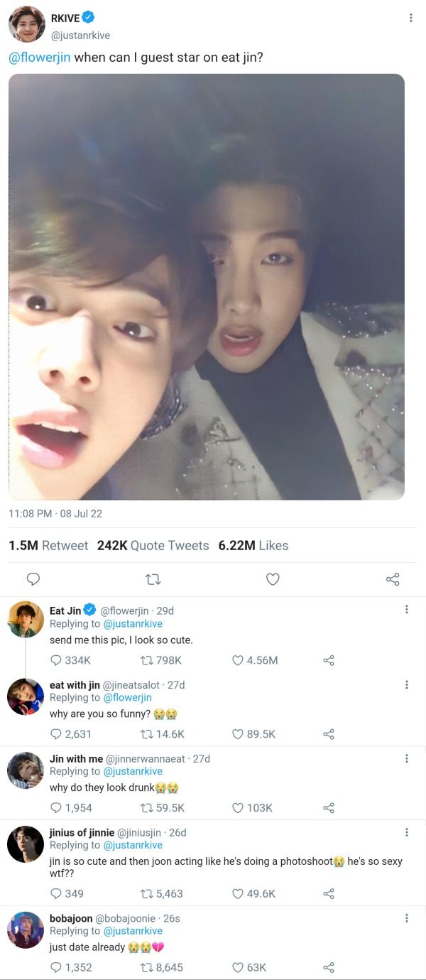View the 242K Quote Tweets list
This screenshot has width=426, height=980.
click(153, 546)
